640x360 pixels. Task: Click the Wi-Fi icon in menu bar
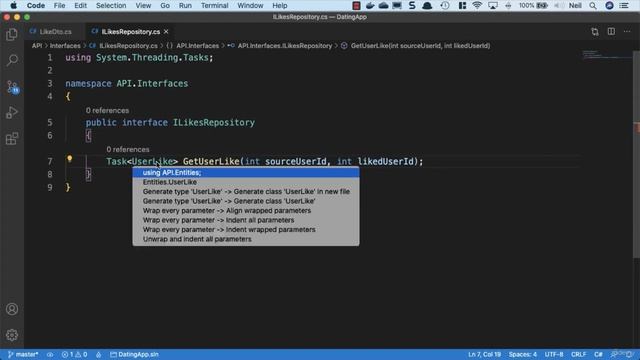point(477,5)
